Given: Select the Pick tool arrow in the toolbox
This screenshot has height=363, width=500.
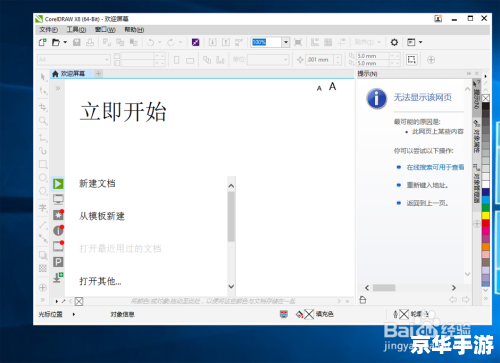Looking at the screenshot, I should 43,77.
